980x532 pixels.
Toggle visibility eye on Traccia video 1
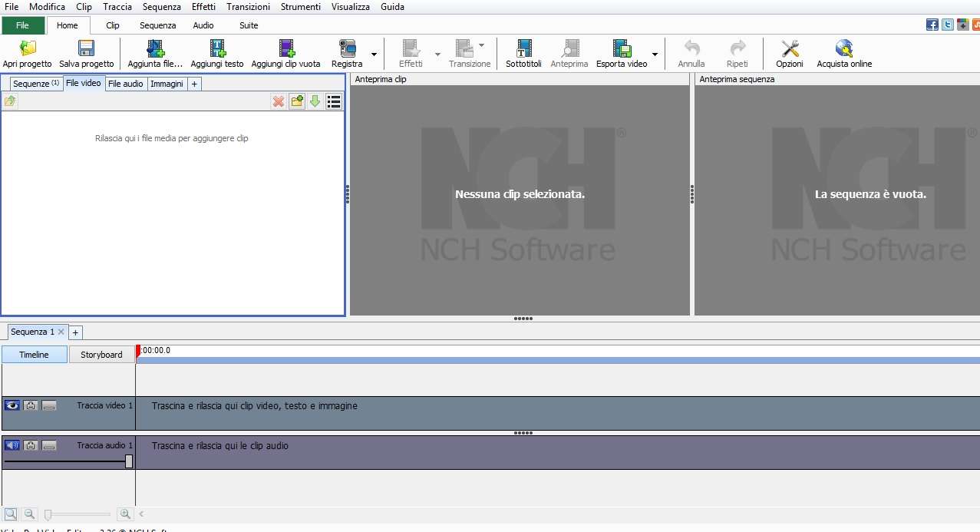[12, 405]
